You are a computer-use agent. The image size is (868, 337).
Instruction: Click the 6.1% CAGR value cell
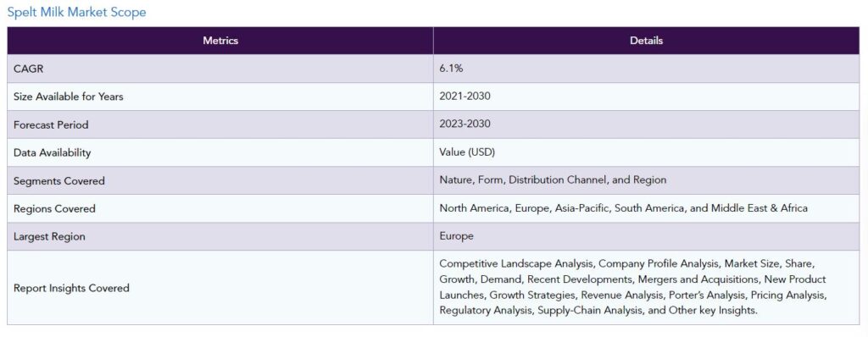(646, 69)
